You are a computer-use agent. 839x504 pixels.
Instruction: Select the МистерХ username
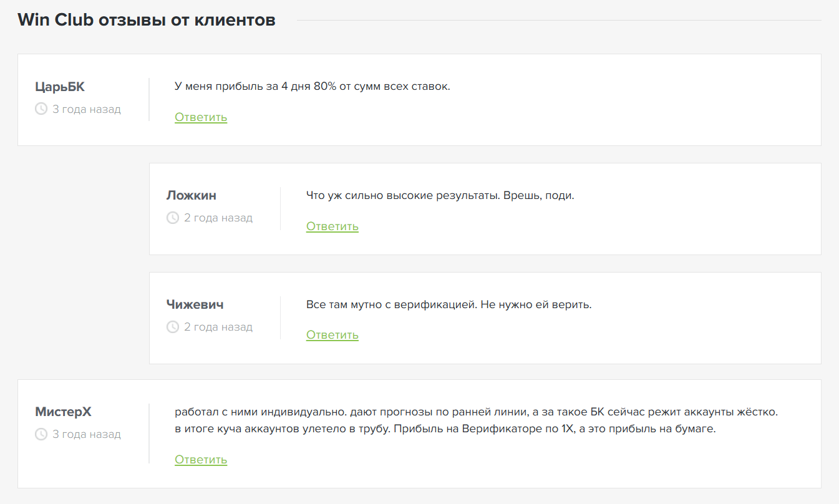coord(64,412)
